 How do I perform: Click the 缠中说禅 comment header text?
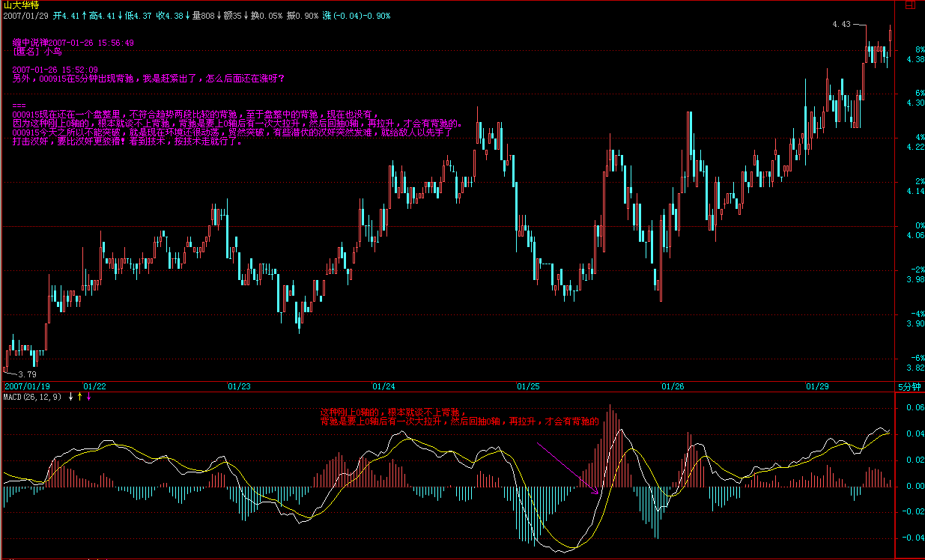[73, 43]
